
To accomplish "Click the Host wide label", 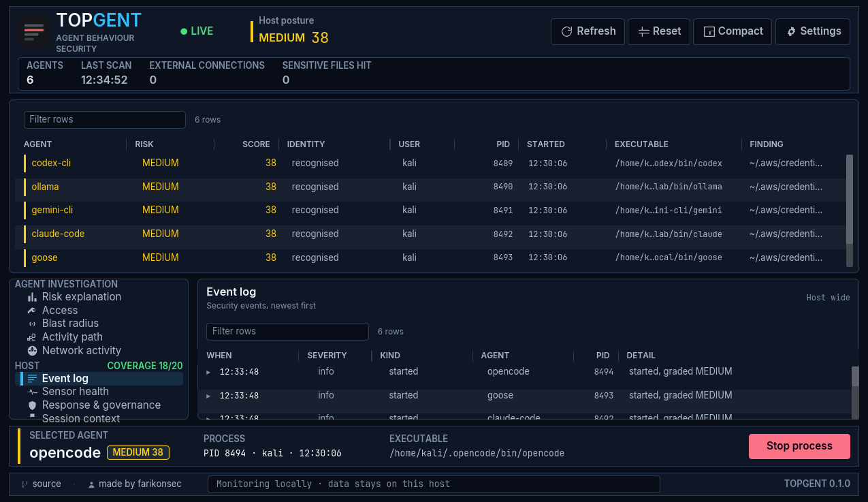I will click(828, 298).
